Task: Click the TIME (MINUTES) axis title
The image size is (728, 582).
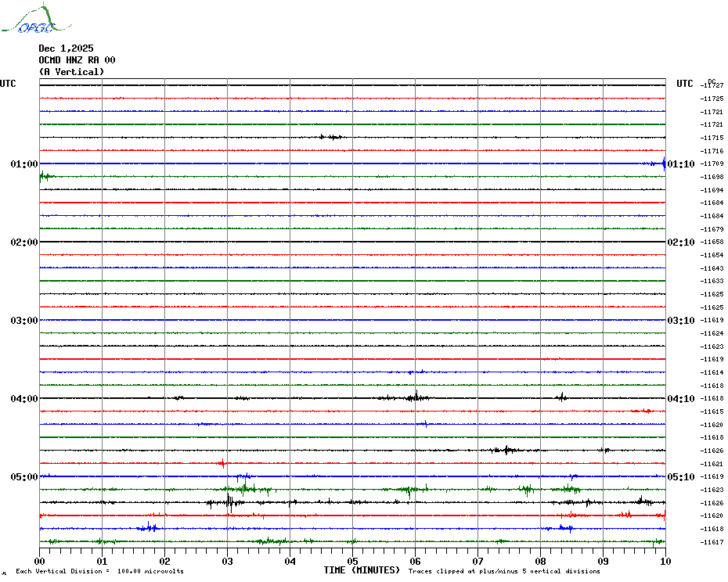Action: point(362,570)
